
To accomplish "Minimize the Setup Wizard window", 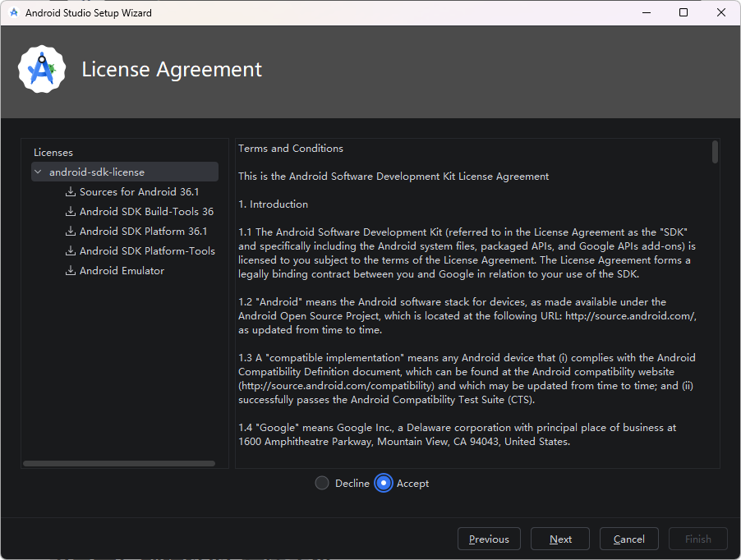I will pyautogui.click(x=647, y=13).
